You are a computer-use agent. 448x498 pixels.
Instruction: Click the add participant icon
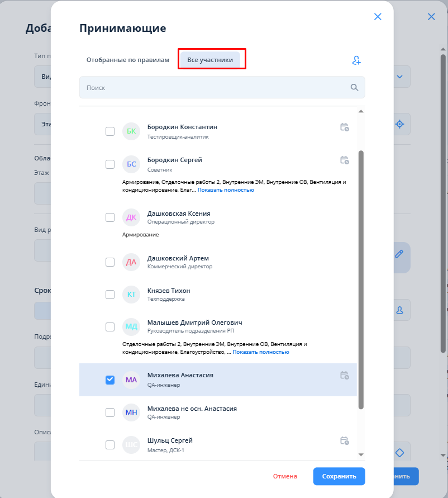click(x=356, y=60)
